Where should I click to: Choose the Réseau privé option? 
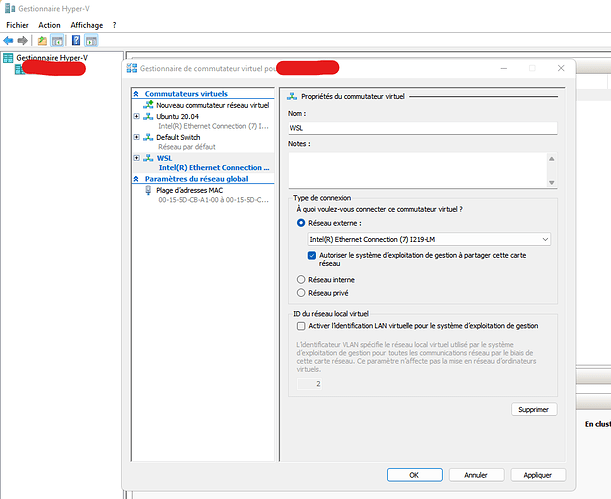click(302, 292)
